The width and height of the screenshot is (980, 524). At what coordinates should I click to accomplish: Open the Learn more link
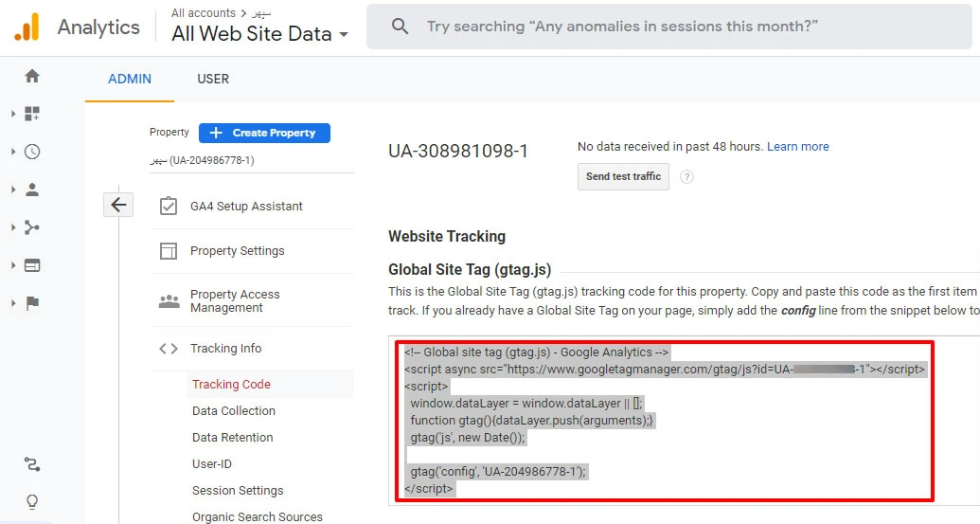pos(798,146)
